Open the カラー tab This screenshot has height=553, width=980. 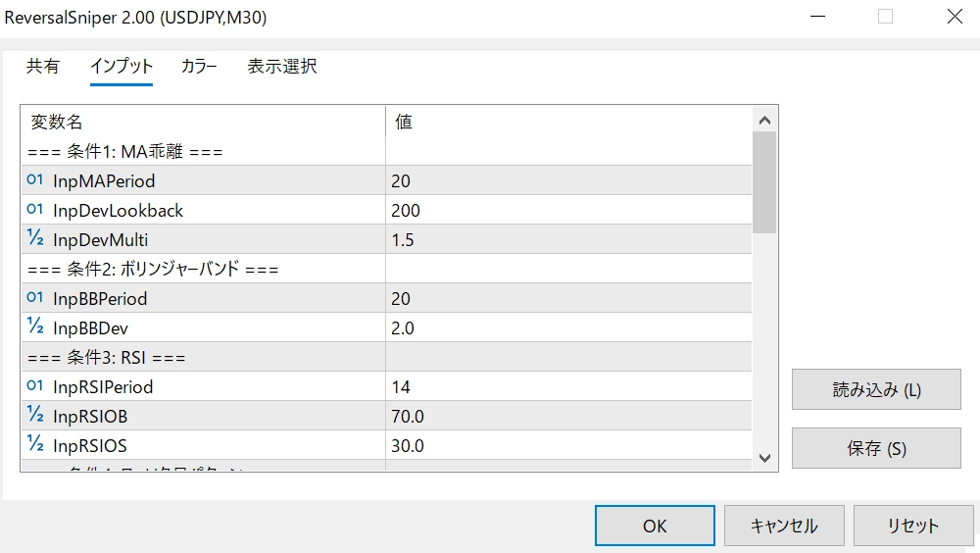click(x=199, y=67)
